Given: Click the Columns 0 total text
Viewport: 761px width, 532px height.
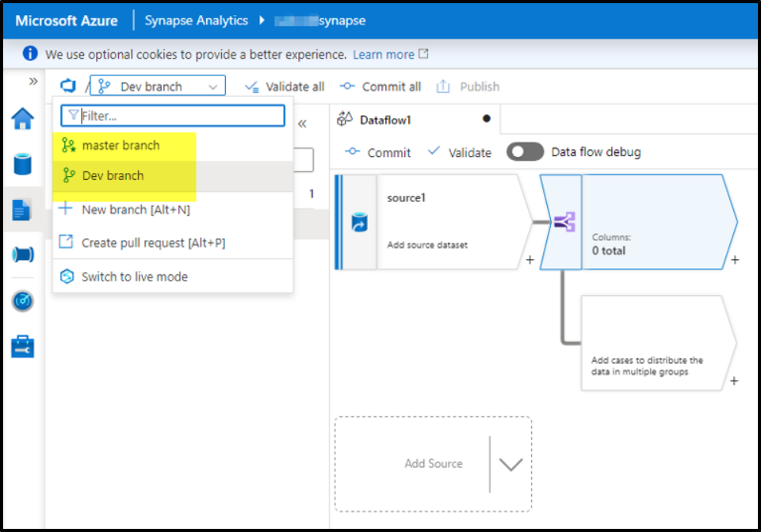Looking at the screenshot, I should point(611,244).
